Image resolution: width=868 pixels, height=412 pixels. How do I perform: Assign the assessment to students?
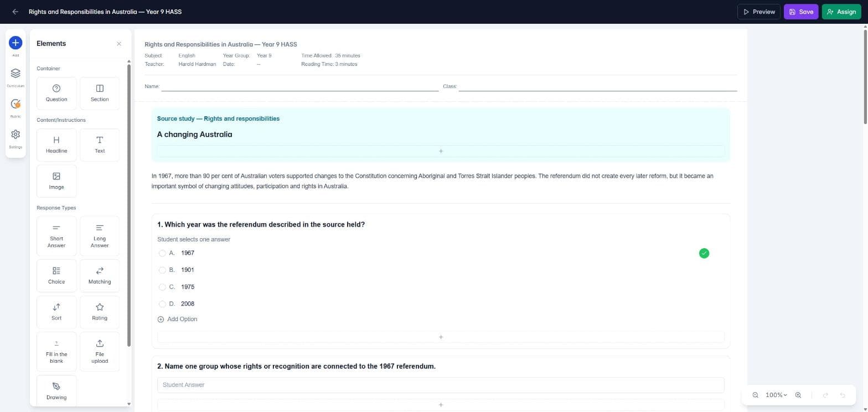[841, 12]
